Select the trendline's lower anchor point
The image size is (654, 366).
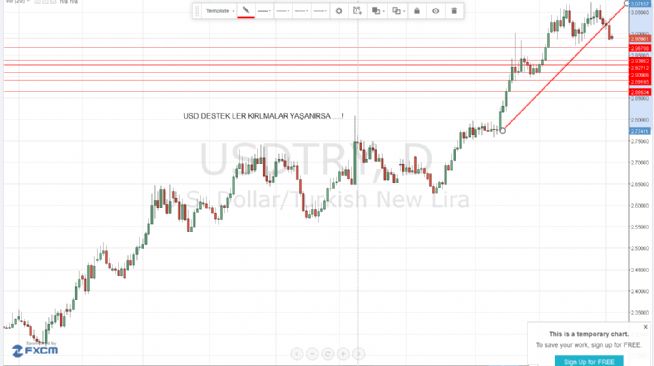(503, 131)
